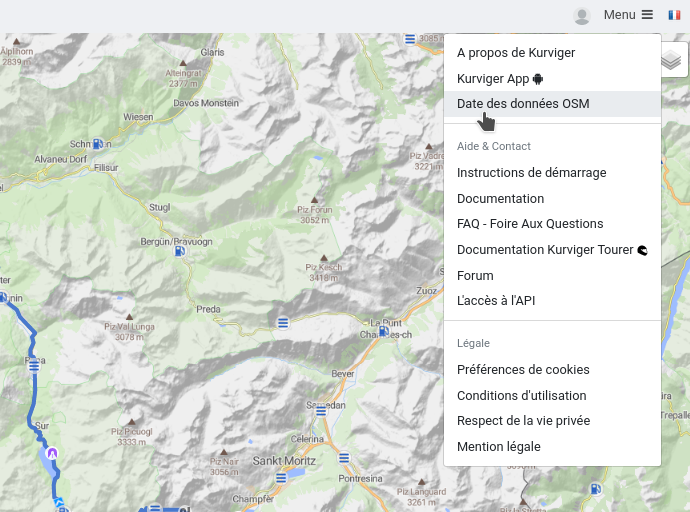690x512 pixels.
Task: Click the 'Wiesen' map label
Action: (138, 117)
